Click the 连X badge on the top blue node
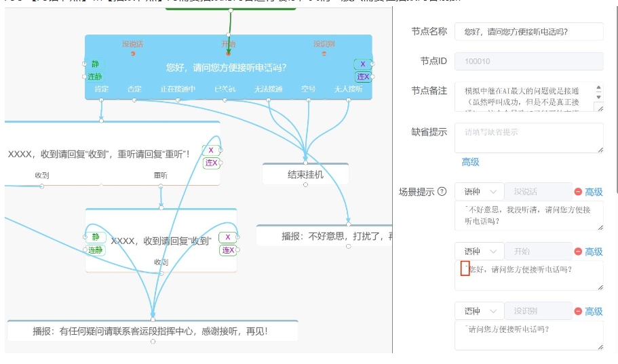 363,77
